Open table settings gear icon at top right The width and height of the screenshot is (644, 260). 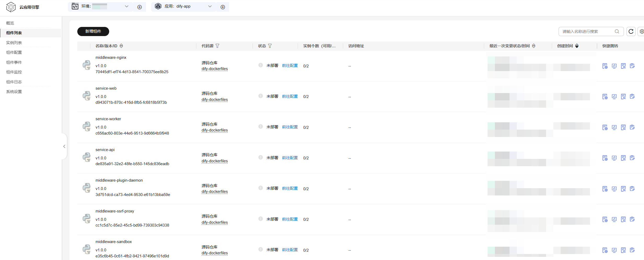click(x=642, y=31)
